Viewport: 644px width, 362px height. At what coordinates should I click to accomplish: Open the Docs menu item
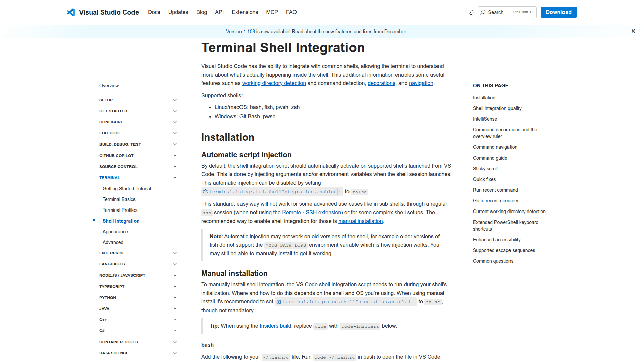point(154,12)
